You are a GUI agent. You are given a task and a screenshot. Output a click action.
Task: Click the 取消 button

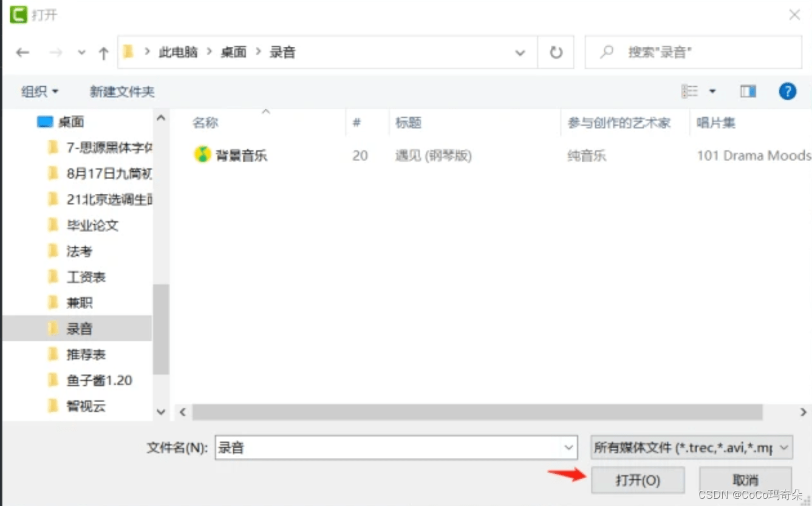745,480
